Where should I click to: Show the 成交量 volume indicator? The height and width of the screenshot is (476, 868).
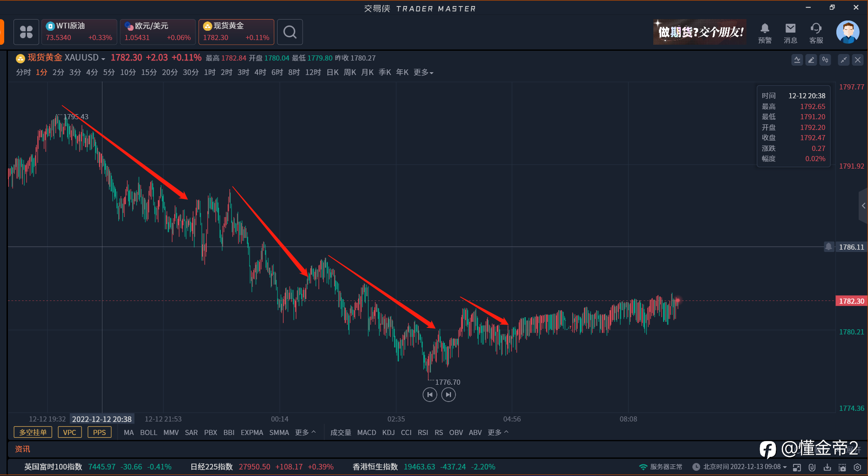341,433
